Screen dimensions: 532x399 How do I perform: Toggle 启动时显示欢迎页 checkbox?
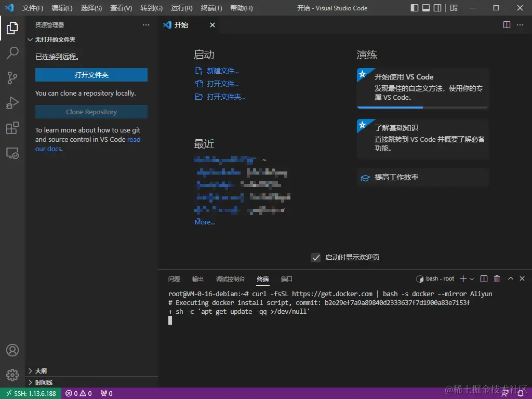click(315, 258)
